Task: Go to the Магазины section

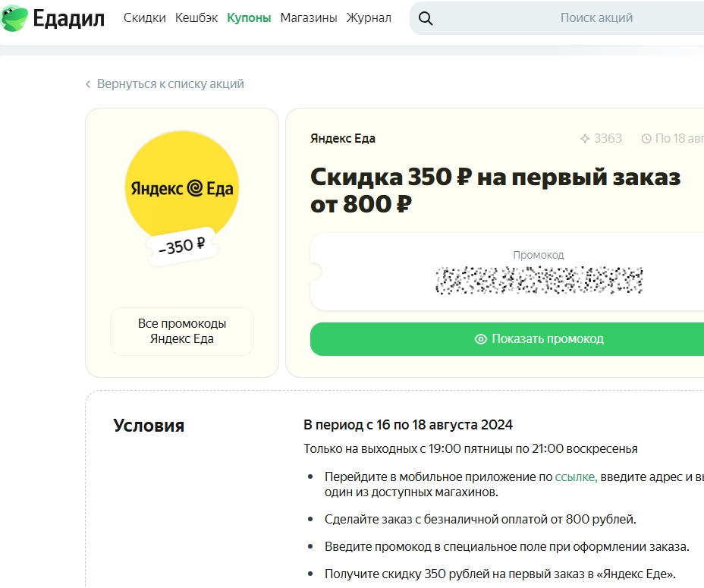Action: click(309, 18)
